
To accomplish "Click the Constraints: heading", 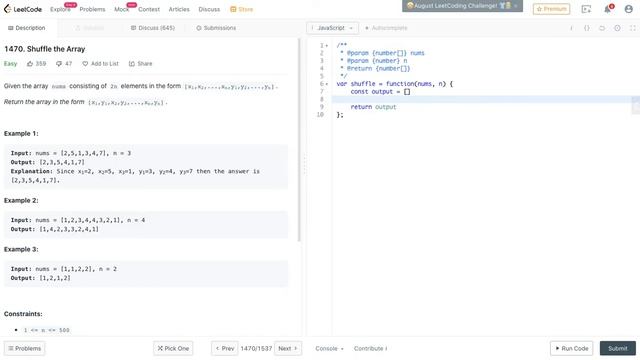I will click(x=23, y=314).
